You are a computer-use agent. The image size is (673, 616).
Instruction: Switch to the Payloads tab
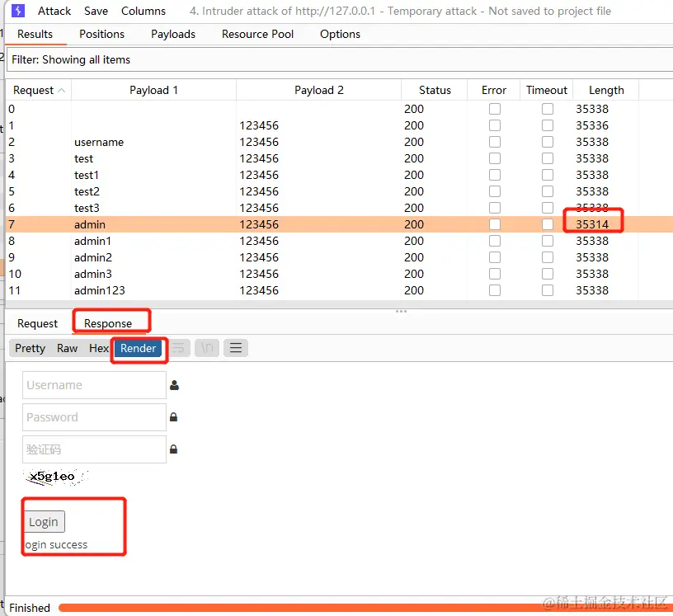(173, 34)
